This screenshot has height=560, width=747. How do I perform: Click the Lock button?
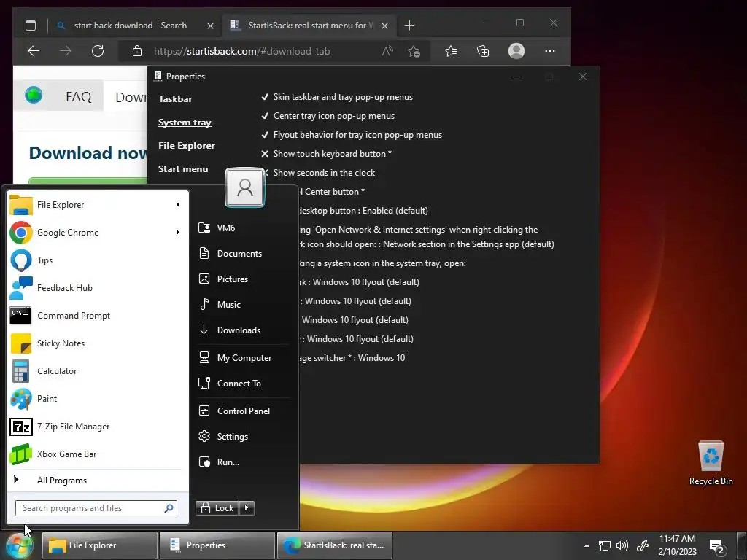click(217, 508)
